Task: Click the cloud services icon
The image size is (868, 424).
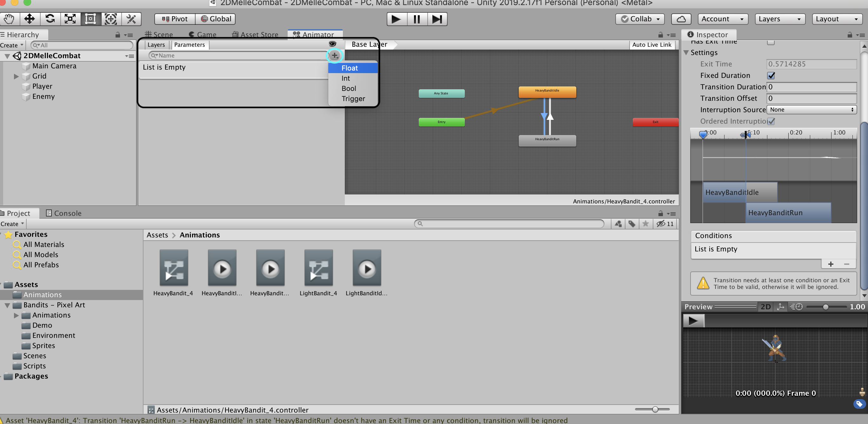Action: tap(681, 19)
